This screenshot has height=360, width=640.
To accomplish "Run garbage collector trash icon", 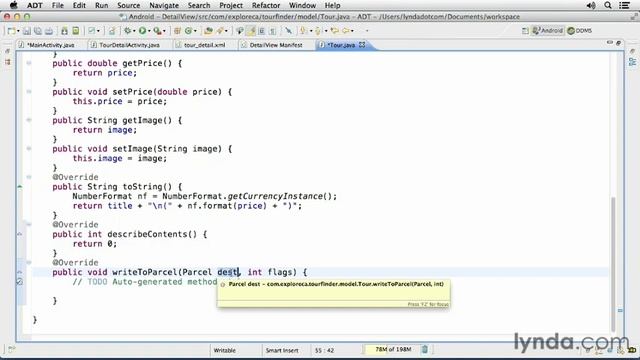I will (424, 349).
